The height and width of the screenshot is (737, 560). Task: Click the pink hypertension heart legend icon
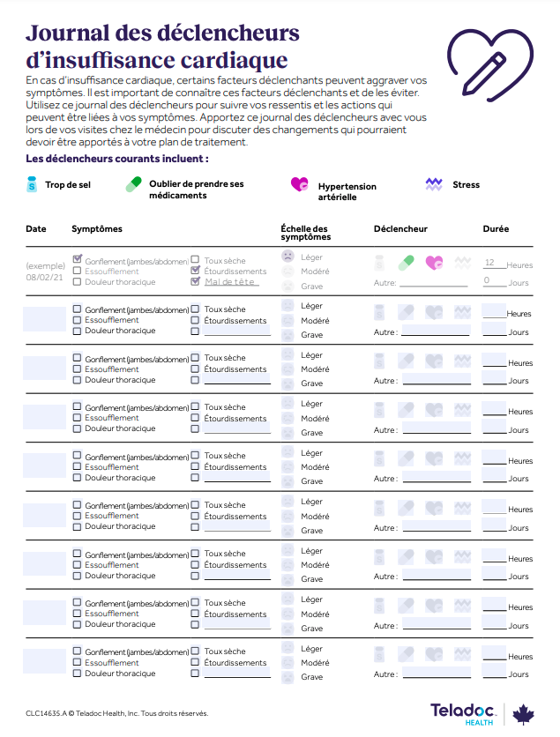(x=300, y=185)
